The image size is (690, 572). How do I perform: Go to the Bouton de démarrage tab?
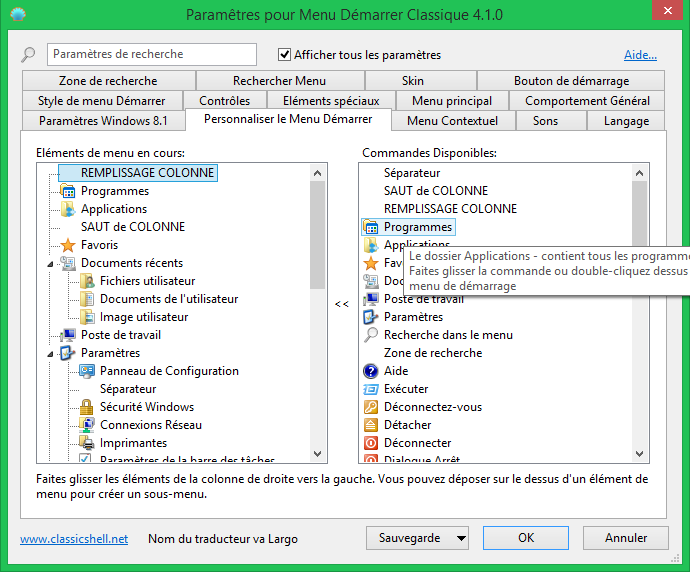(571, 81)
